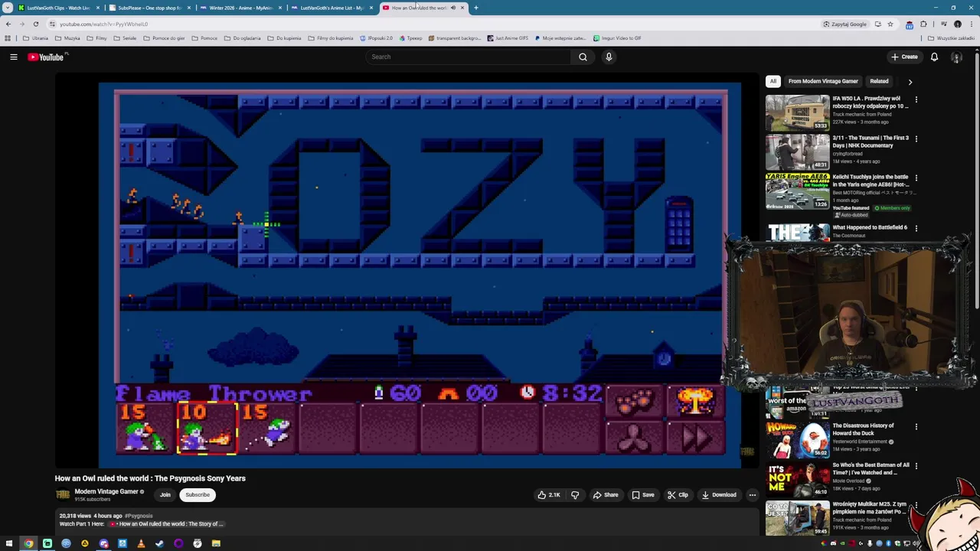Select the All filter chip

[x=773, y=81]
